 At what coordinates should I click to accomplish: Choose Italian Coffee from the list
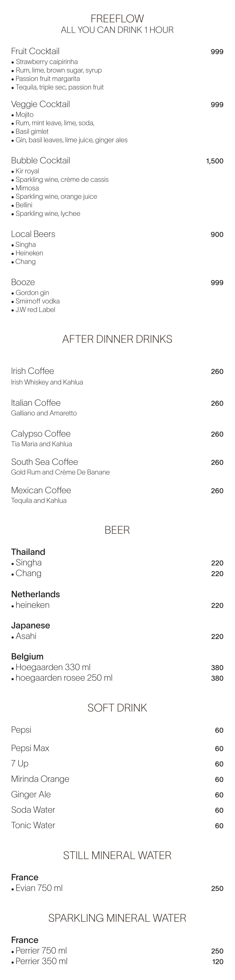36,403
